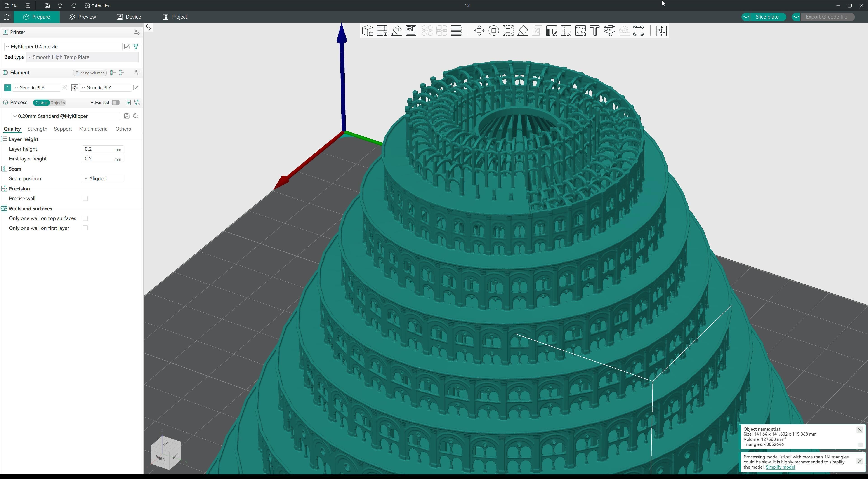Click the Save project icon

[47, 6]
